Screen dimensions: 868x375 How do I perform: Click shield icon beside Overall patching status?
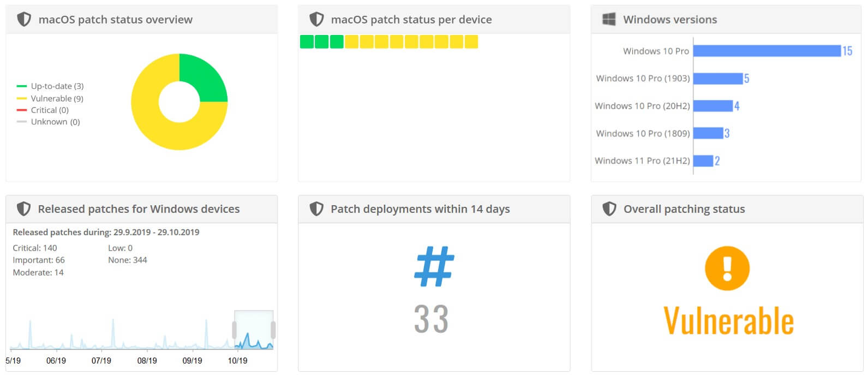tap(609, 209)
